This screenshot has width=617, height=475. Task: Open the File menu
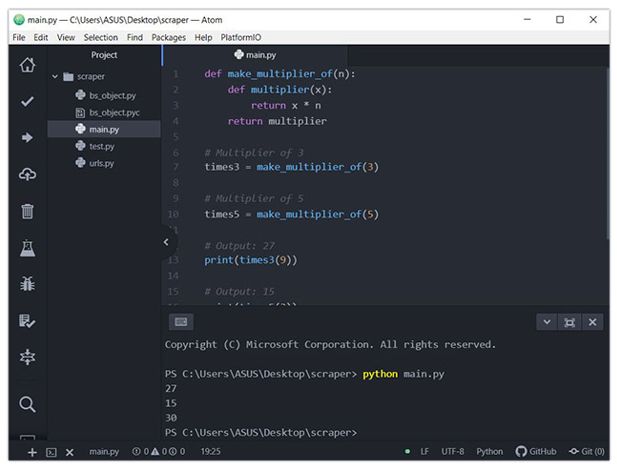tap(19, 37)
